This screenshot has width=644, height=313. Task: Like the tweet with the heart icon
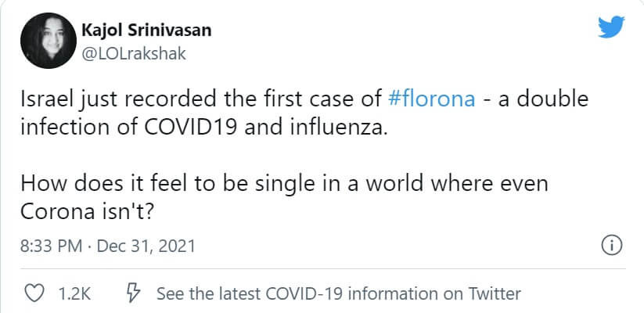[x=34, y=293]
